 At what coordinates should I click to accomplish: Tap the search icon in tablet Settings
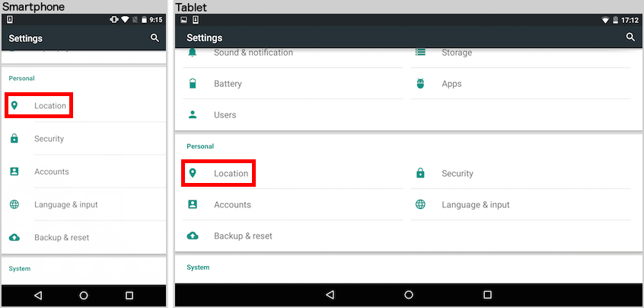pos(630,37)
